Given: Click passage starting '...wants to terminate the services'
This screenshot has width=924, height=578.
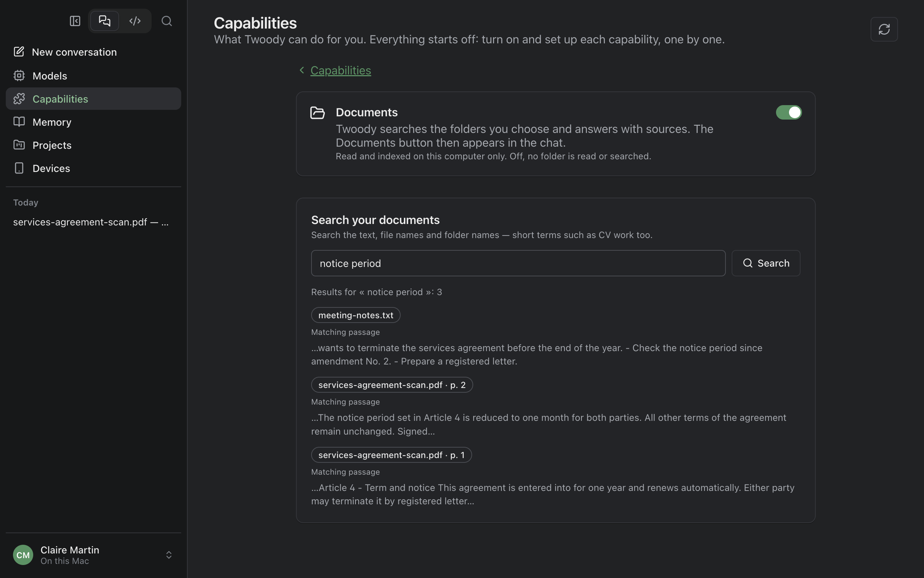Looking at the screenshot, I should (536, 354).
